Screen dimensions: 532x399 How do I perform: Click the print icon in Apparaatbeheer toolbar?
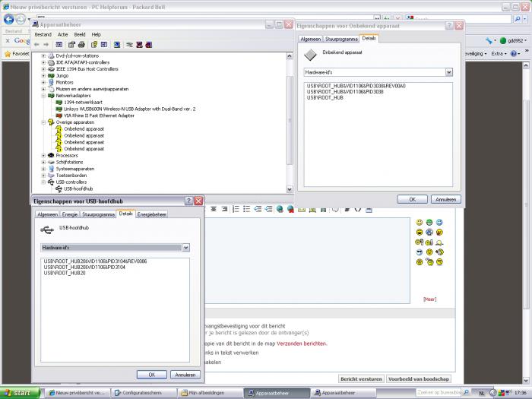click(81, 44)
